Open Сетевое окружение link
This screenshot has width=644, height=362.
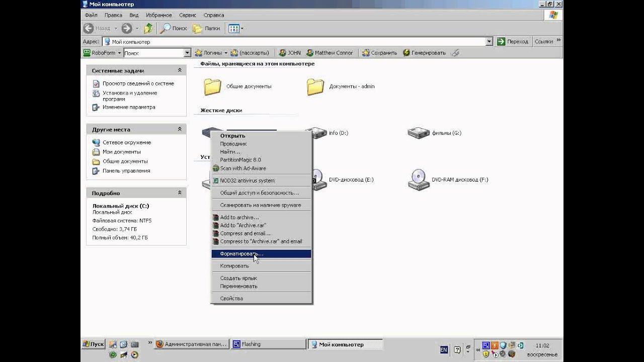point(127,142)
